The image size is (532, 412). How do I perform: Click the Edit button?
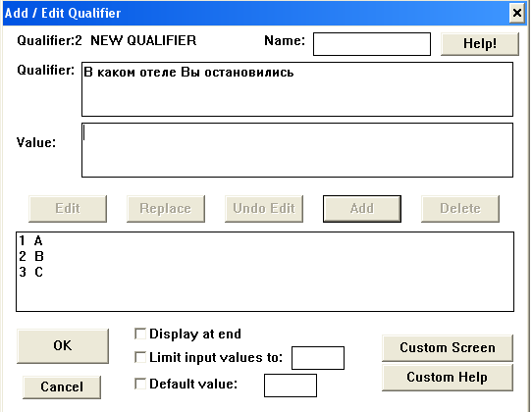[68, 209]
